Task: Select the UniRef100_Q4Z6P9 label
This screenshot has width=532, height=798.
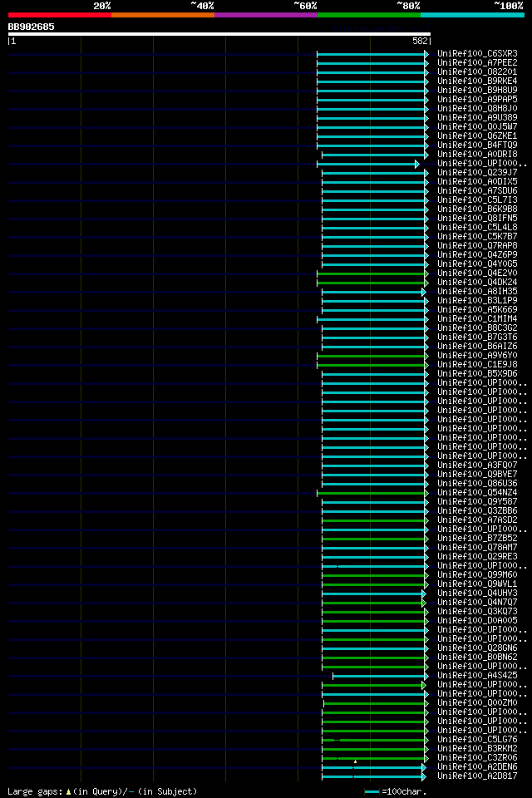Action: [477, 255]
